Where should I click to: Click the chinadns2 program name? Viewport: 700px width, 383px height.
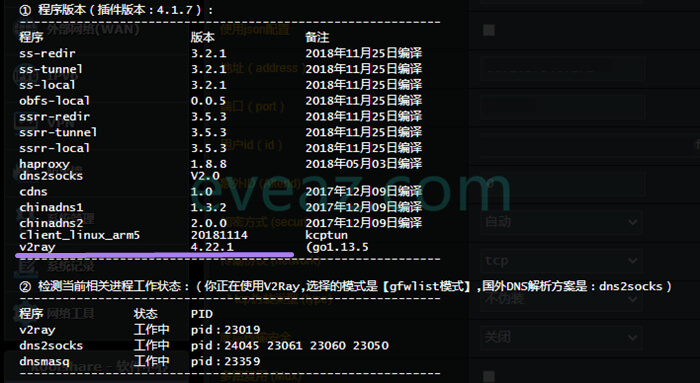click(x=51, y=223)
